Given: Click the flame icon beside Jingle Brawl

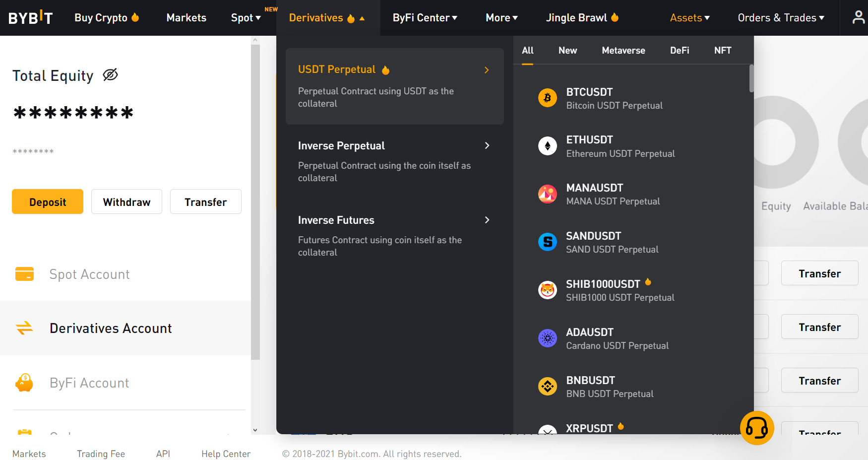Looking at the screenshot, I should coord(615,17).
